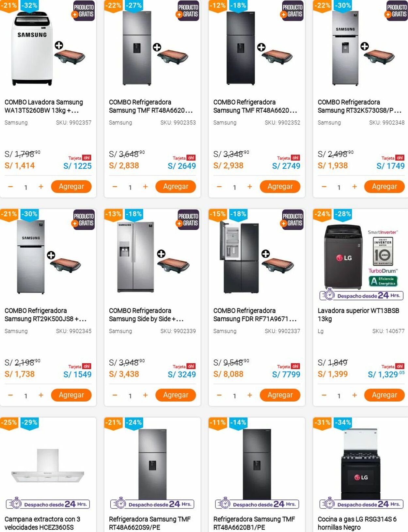Click the Samsung Side by Side refrigerator image
The height and width of the screenshot is (532, 408).
coord(135,257)
